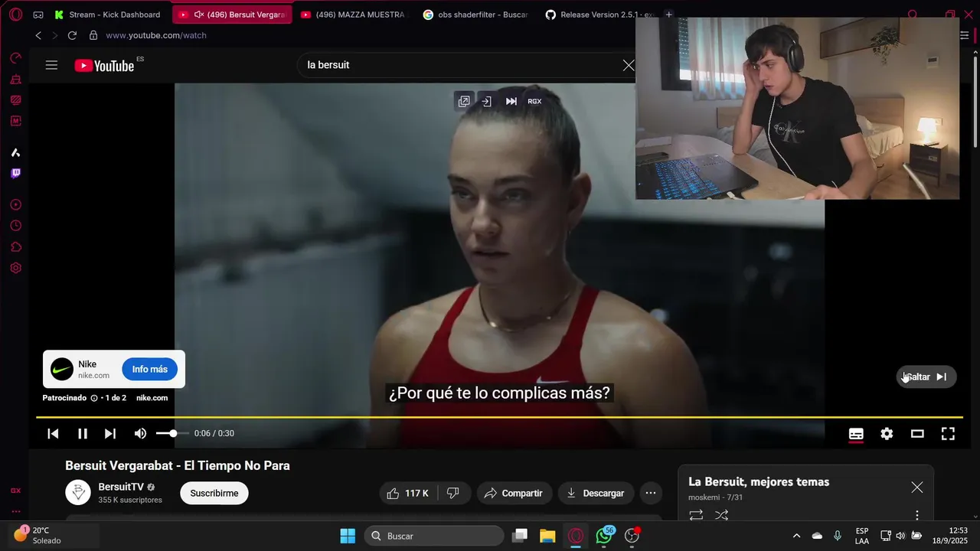This screenshot has height=551, width=980.
Task: Open the Windows Start menu
Action: click(348, 536)
